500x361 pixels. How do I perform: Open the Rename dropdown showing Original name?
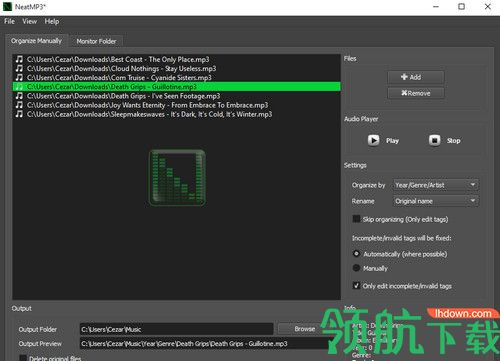pos(436,201)
